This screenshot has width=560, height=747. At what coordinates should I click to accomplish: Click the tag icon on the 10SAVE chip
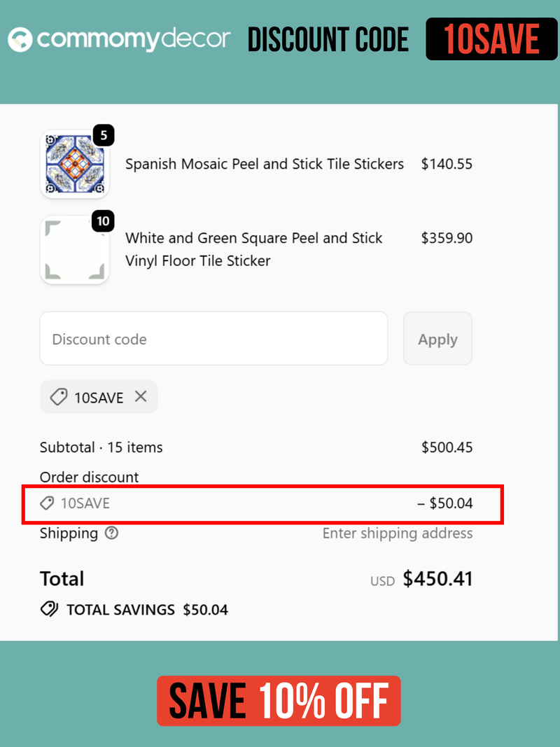[58, 397]
